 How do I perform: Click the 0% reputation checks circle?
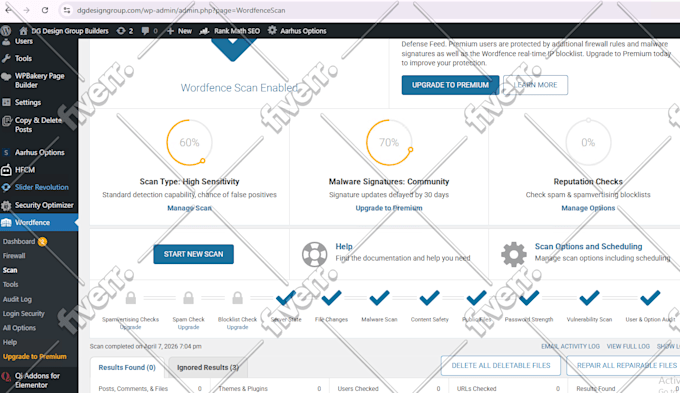(x=588, y=142)
